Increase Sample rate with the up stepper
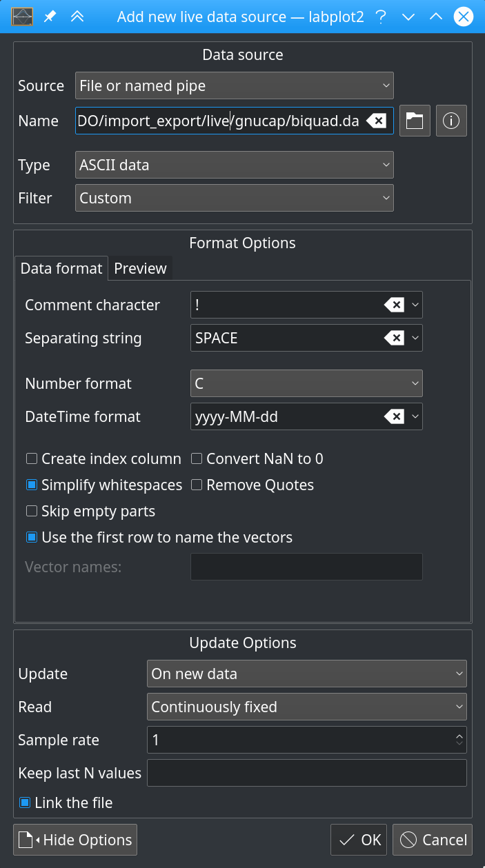 459,736
